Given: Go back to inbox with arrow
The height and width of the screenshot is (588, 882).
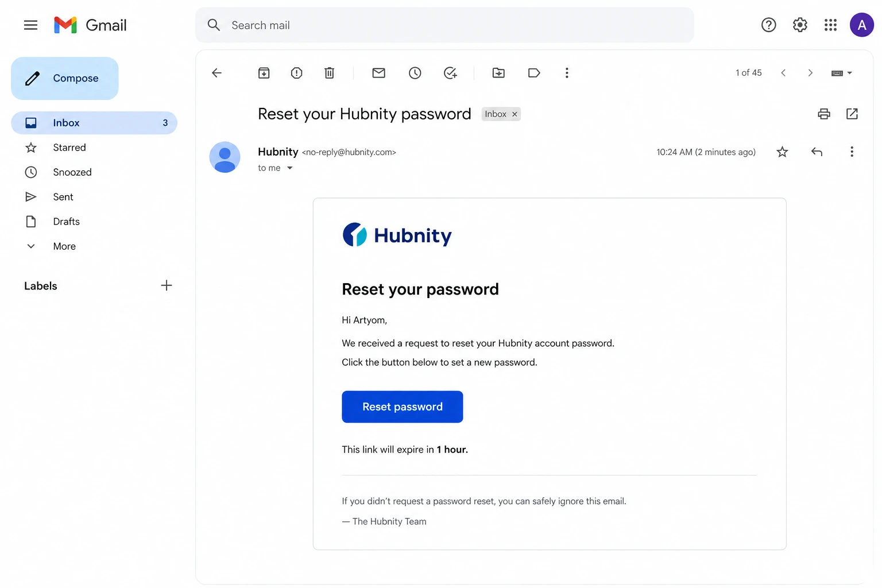Looking at the screenshot, I should (216, 73).
